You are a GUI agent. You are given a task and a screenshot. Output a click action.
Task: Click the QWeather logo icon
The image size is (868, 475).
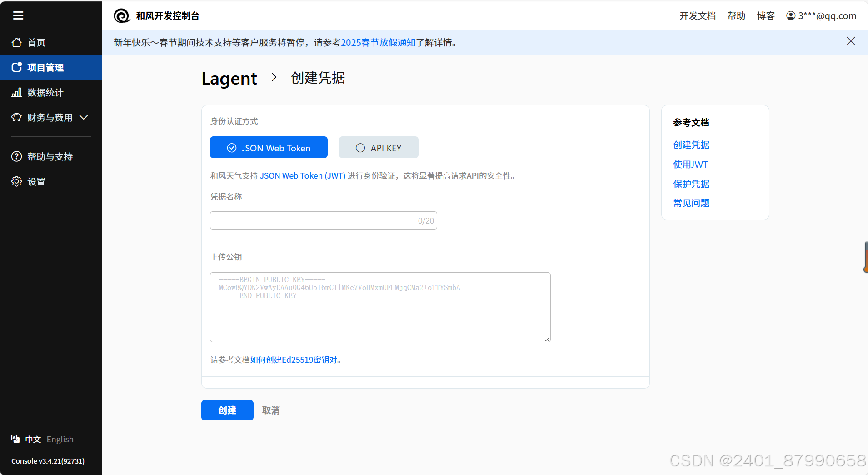pyautogui.click(x=122, y=16)
